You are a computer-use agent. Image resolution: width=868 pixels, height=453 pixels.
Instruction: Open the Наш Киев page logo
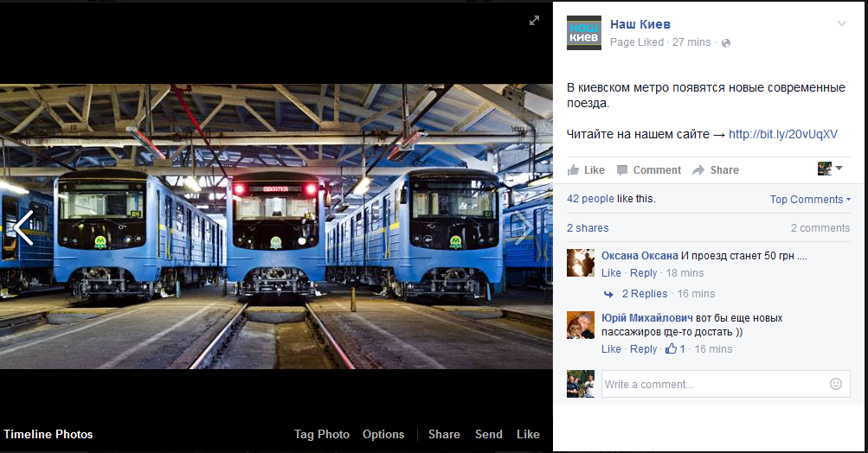coord(584,33)
